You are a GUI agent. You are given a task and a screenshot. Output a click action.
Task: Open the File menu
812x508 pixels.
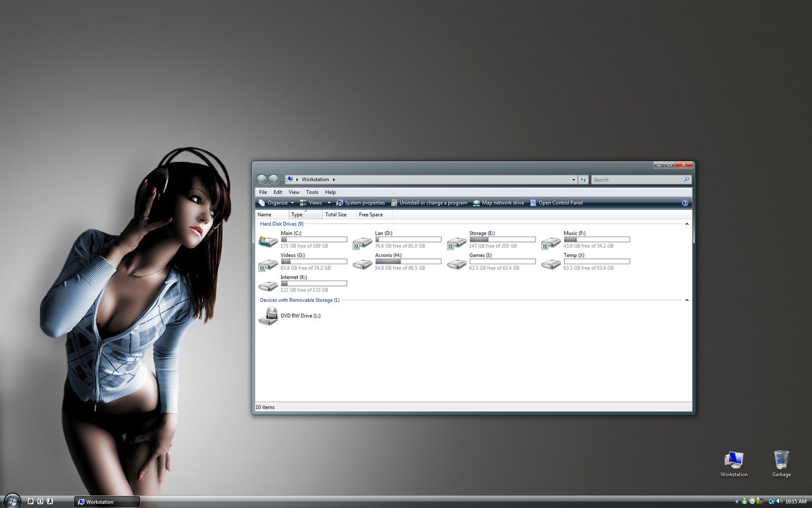pos(263,192)
